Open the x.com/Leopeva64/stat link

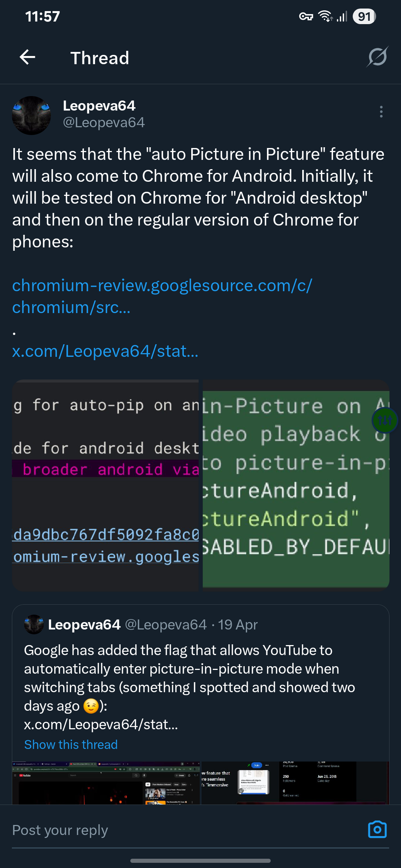point(105,351)
